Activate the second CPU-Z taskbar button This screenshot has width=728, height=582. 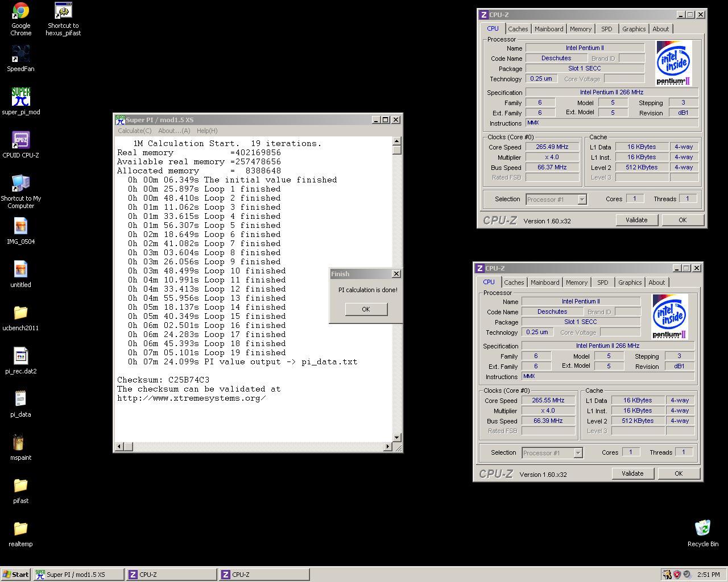point(264,575)
